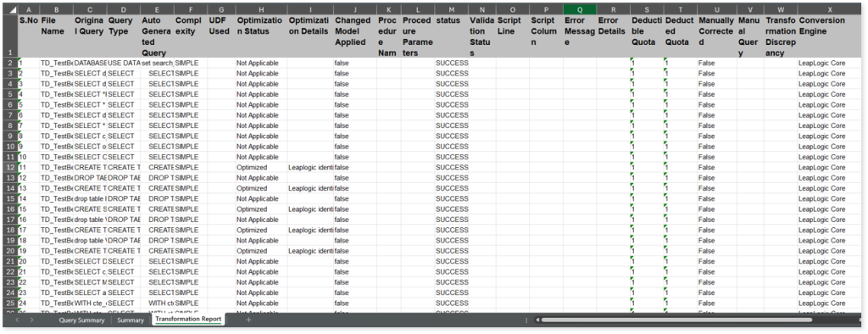Viewport: 868px width, 334px height.
Task: Select column C header
Action: [x=90, y=9]
